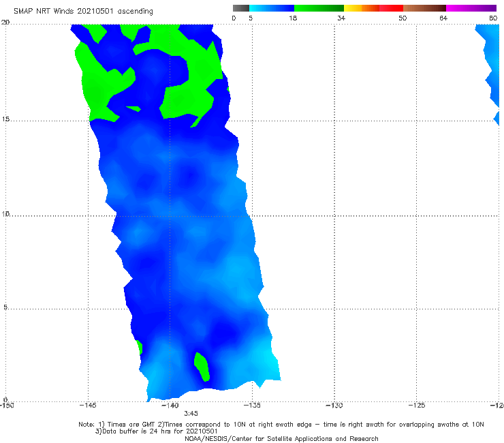504x443 pixels.
Task: Click the magenta 64-80 colorbar segment
Action: tap(471, 8)
